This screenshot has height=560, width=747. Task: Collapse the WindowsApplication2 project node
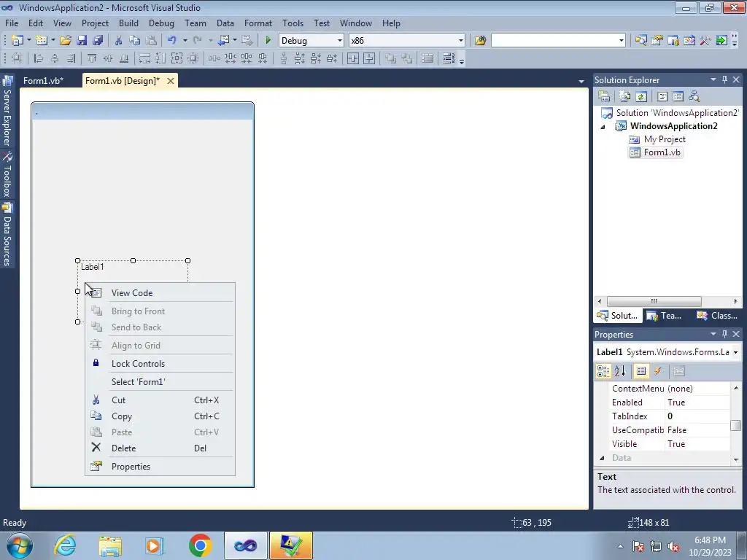pos(603,127)
